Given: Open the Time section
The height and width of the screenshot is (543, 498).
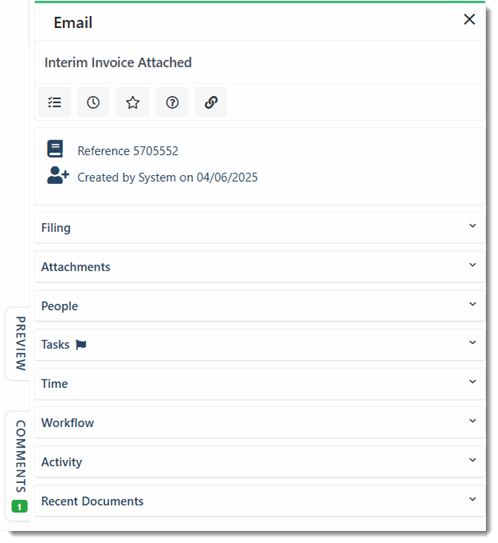Looking at the screenshot, I should coord(260,384).
